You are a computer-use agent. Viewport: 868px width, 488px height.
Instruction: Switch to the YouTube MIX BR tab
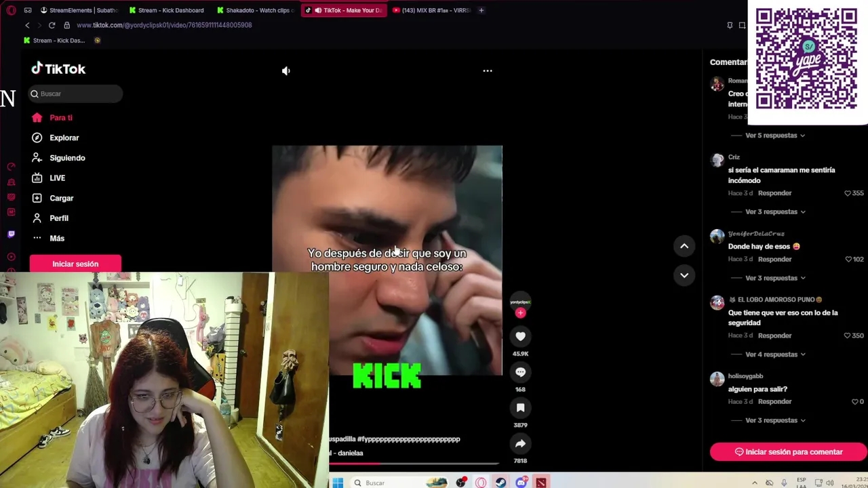431,10
